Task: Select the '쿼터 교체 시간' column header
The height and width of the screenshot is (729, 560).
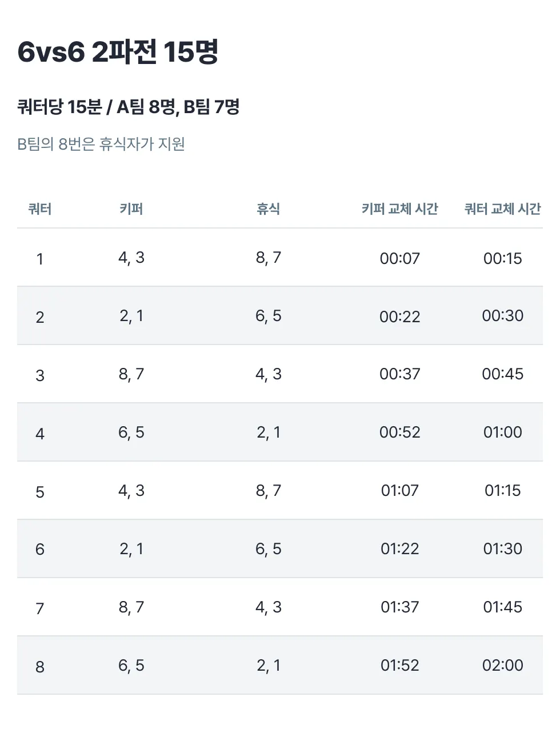Action: coord(502,209)
